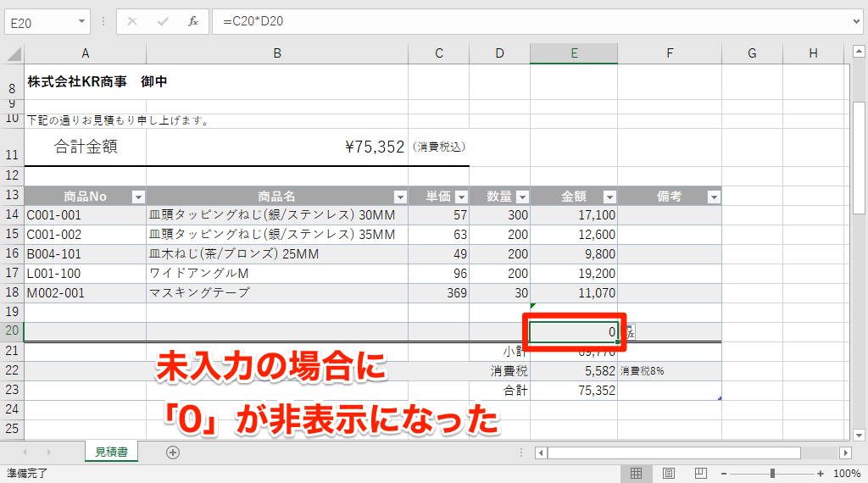868x483 pixels.
Task: Add a new sheet with plus icon
Action: coord(173,452)
